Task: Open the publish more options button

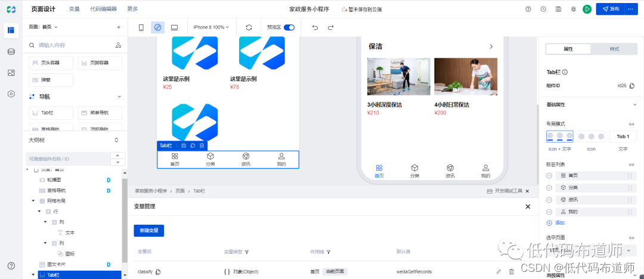Action: pos(631,9)
